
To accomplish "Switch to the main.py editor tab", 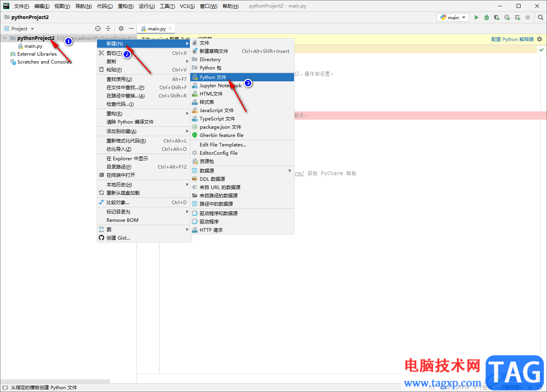I will tap(156, 29).
